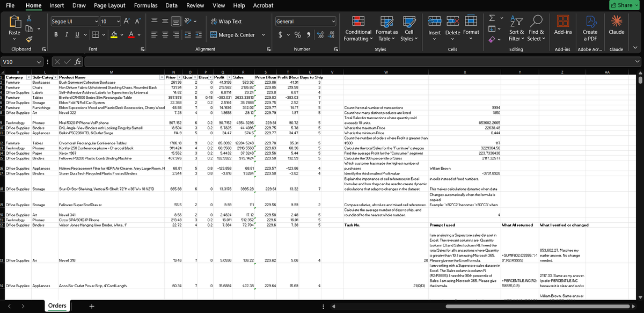
Task: Click Increase Decimal icon
Action: 321,35
